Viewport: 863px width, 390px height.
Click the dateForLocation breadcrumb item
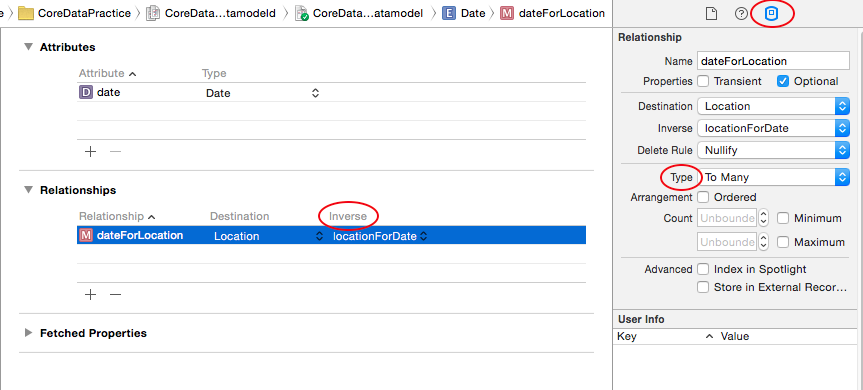(x=552, y=13)
